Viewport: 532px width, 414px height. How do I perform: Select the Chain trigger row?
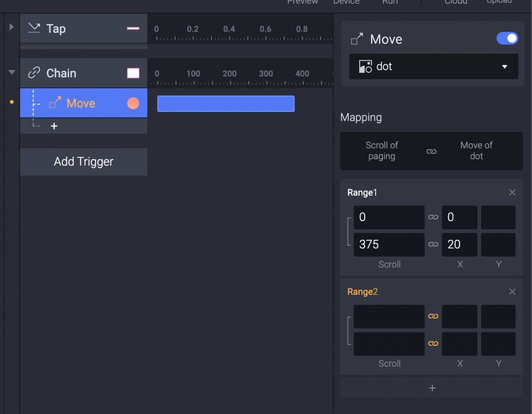pyautogui.click(x=84, y=73)
